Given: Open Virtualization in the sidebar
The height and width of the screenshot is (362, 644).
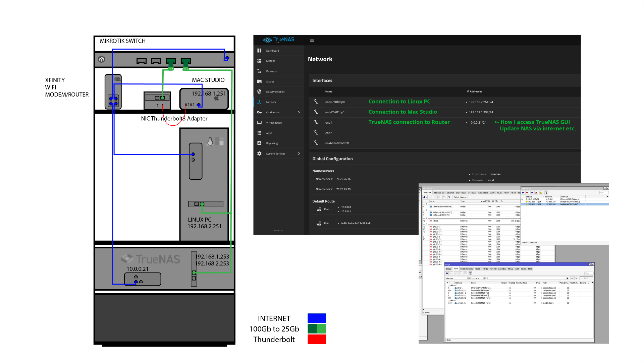Looking at the screenshot, I should pos(274,123).
